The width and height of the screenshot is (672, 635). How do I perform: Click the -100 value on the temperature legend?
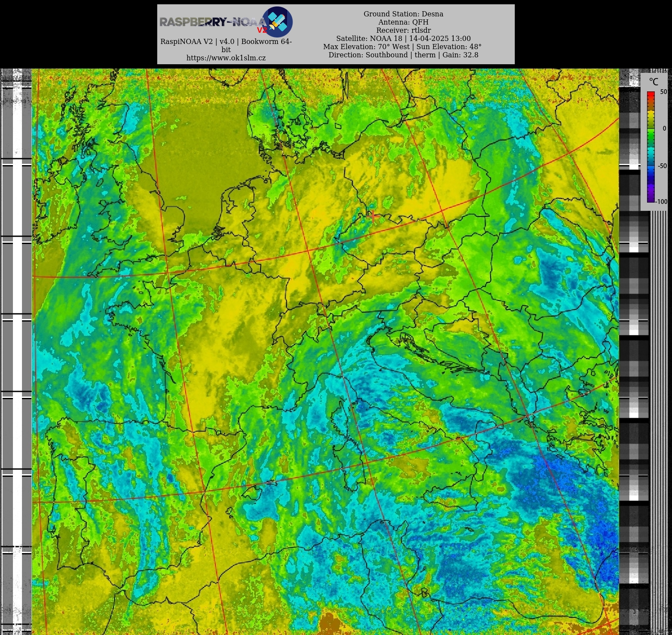coord(662,201)
